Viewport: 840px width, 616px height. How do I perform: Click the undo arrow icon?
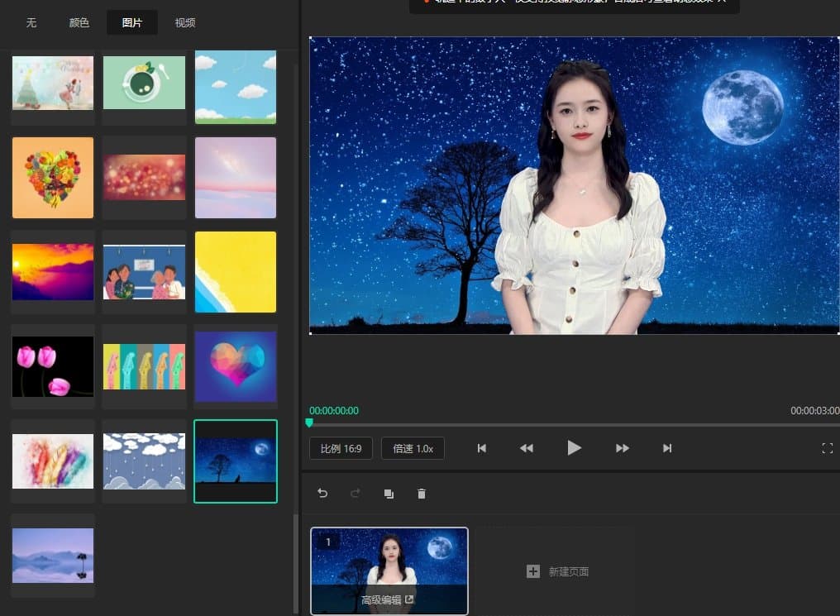coord(322,494)
